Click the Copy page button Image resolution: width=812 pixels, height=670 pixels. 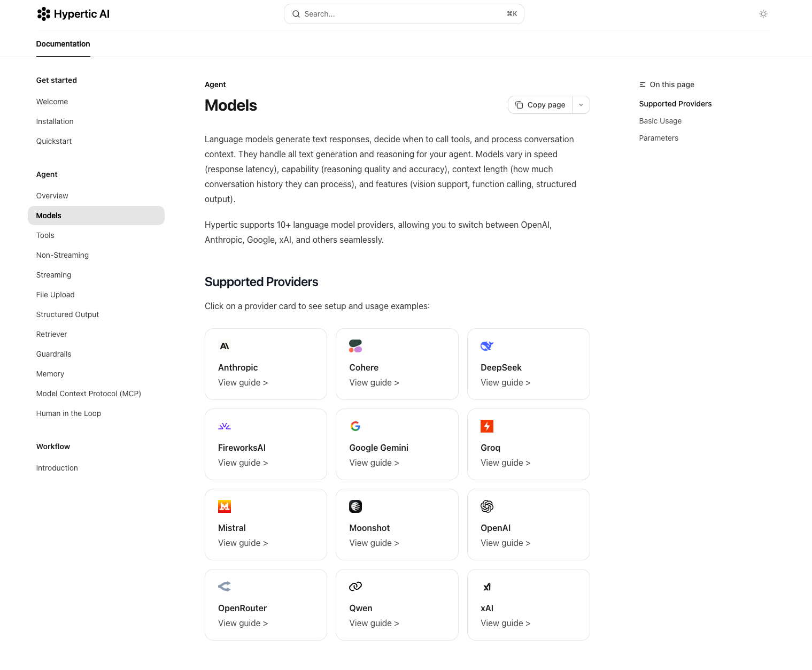pyautogui.click(x=540, y=105)
